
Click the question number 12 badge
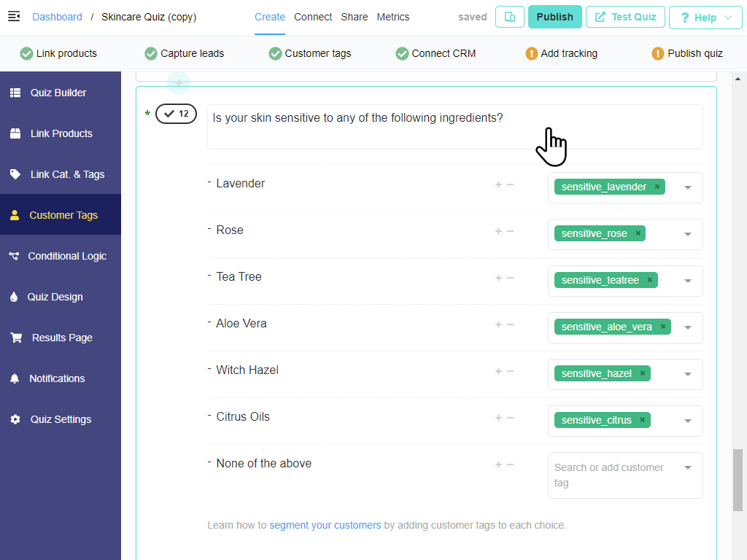coord(177,114)
